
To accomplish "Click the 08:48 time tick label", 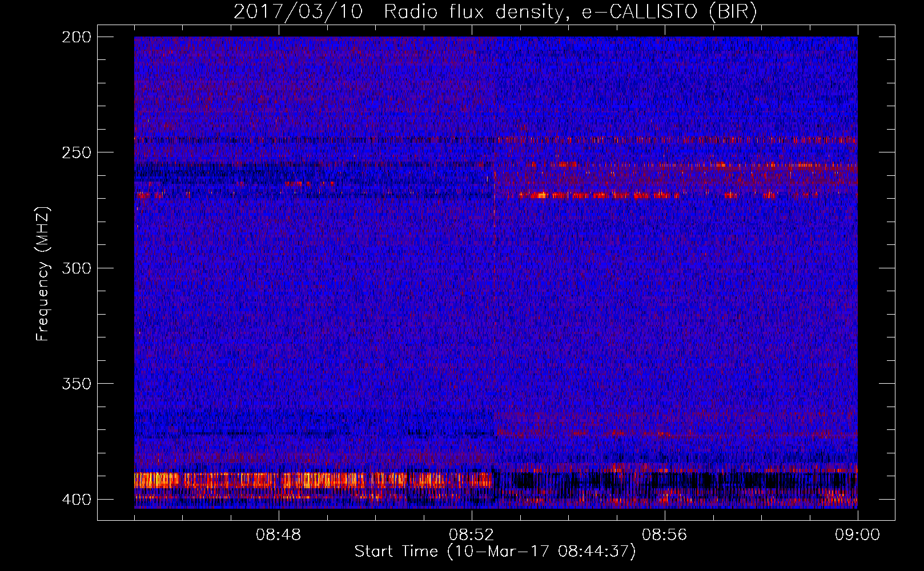I will 279,535.
